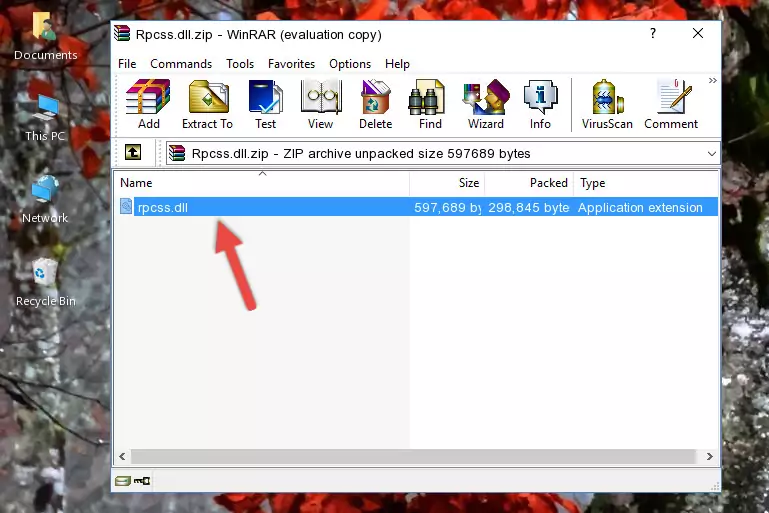This screenshot has width=769, height=513.
Task: Open the Commands menu
Action: [181, 64]
